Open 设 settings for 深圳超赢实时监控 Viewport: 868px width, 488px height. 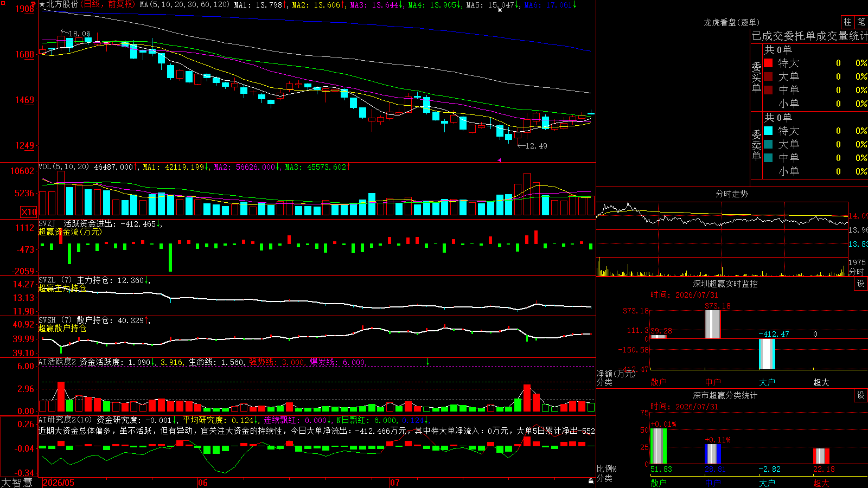coord(861,284)
